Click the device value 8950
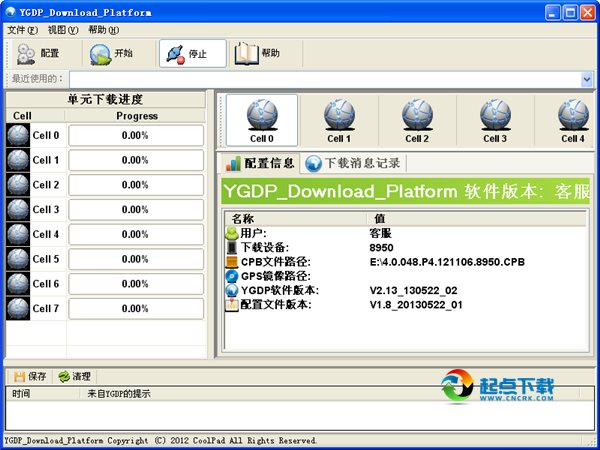Viewport: 600px width, 450px height. (381, 248)
